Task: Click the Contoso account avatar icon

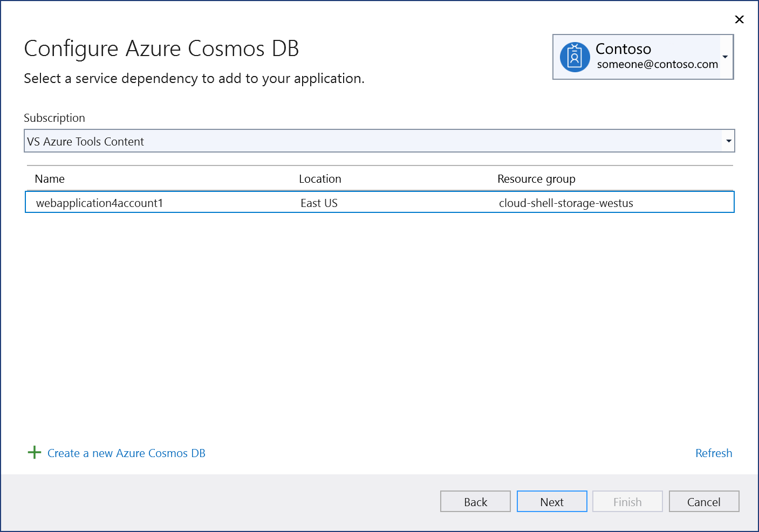Action: [575, 56]
